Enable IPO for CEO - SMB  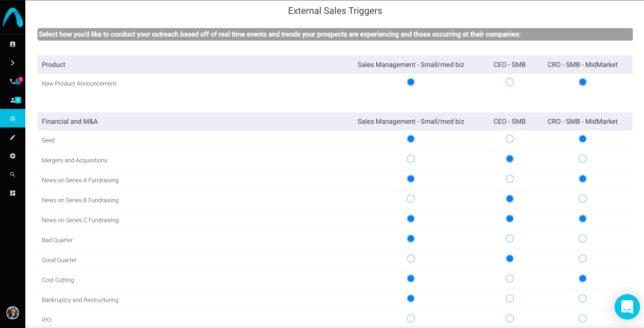point(510,319)
